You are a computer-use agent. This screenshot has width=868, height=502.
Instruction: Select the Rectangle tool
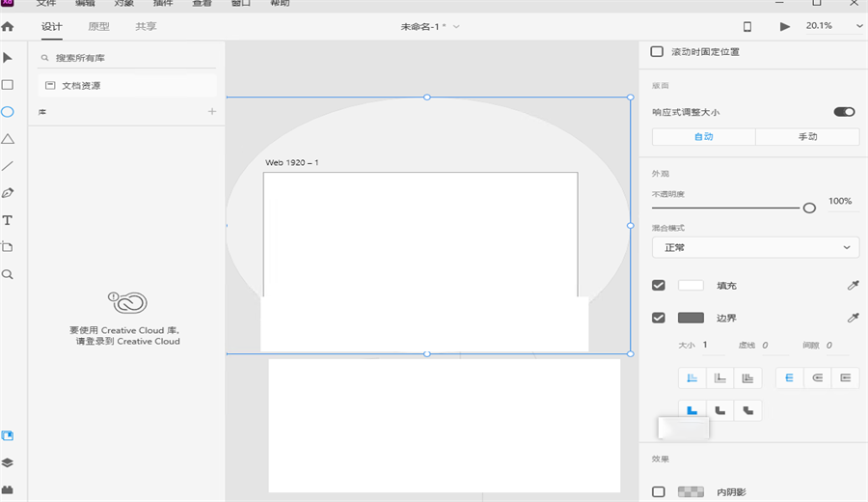(x=8, y=85)
